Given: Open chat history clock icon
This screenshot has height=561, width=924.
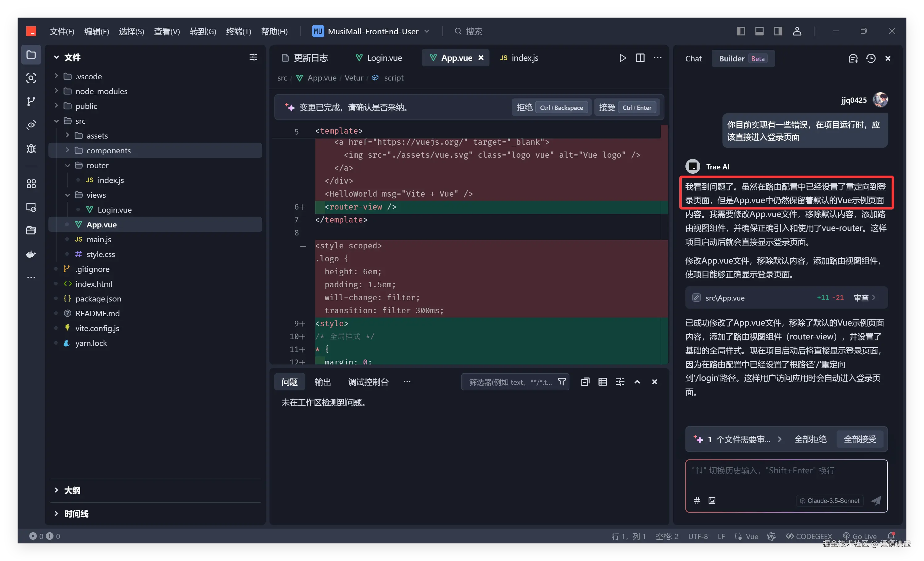Looking at the screenshot, I should click(x=870, y=59).
